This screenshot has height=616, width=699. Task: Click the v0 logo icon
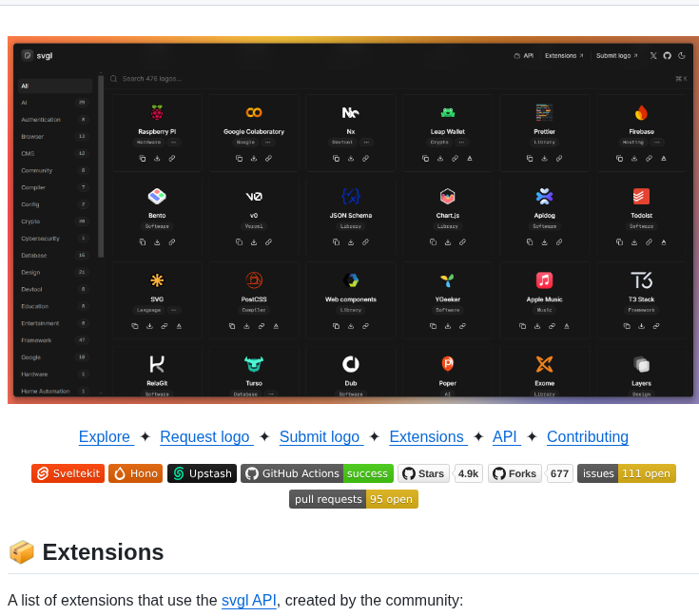[254, 196]
